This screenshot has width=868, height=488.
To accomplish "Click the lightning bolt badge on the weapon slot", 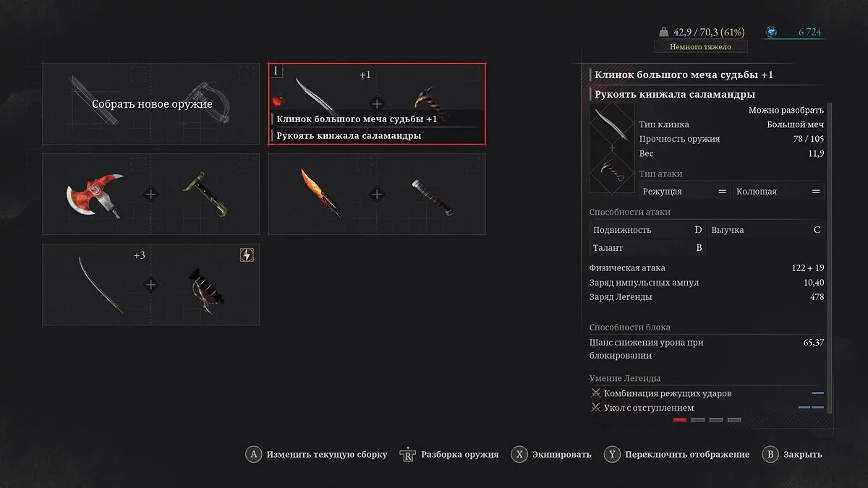I will [x=247, y=255].
